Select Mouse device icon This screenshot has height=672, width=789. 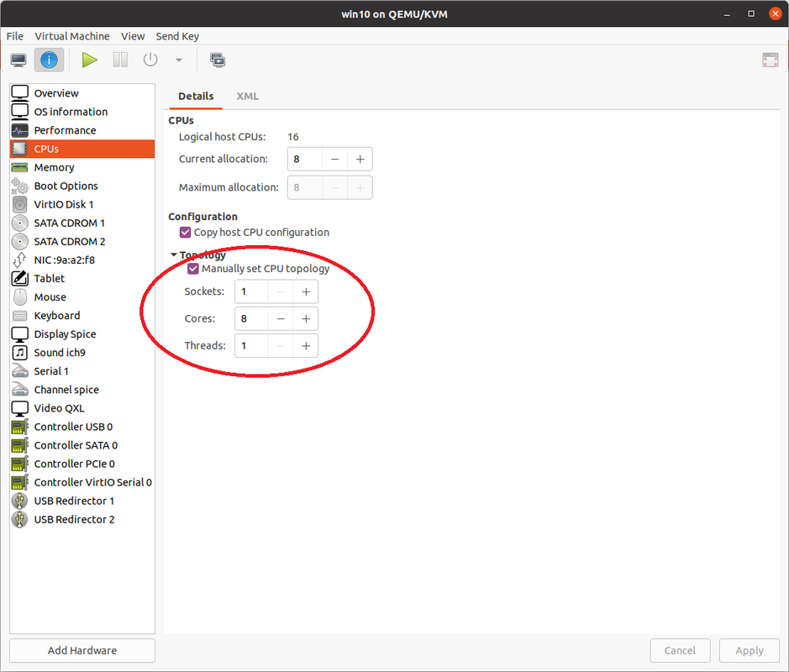19,297
